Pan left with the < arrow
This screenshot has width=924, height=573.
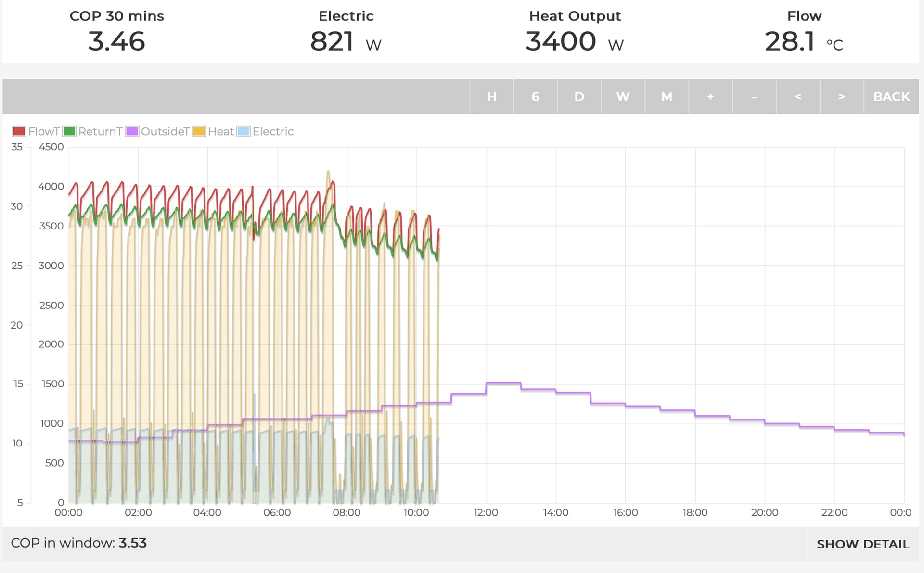(x=798, y=97)
